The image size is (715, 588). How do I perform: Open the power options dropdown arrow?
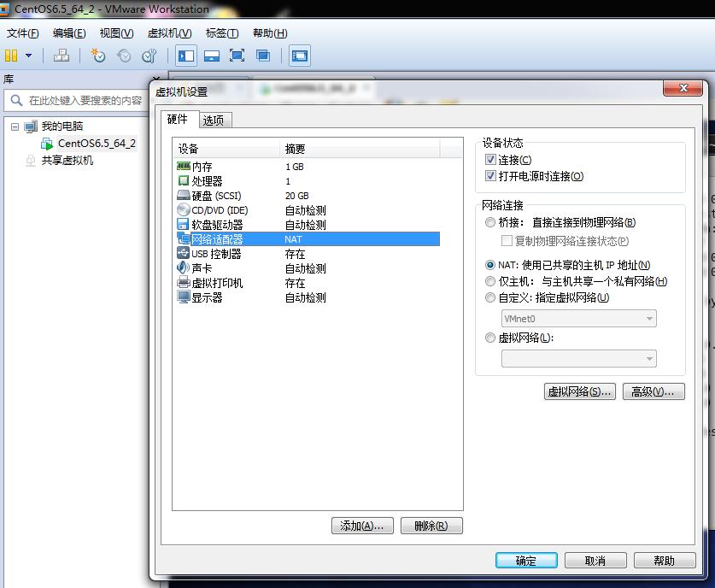tap(29, 56)
